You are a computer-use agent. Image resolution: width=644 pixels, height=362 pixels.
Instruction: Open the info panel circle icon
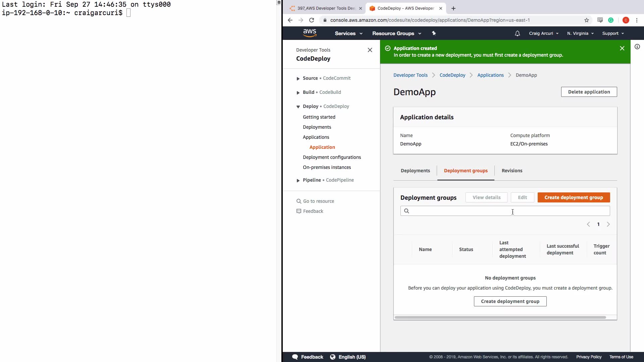637,47
